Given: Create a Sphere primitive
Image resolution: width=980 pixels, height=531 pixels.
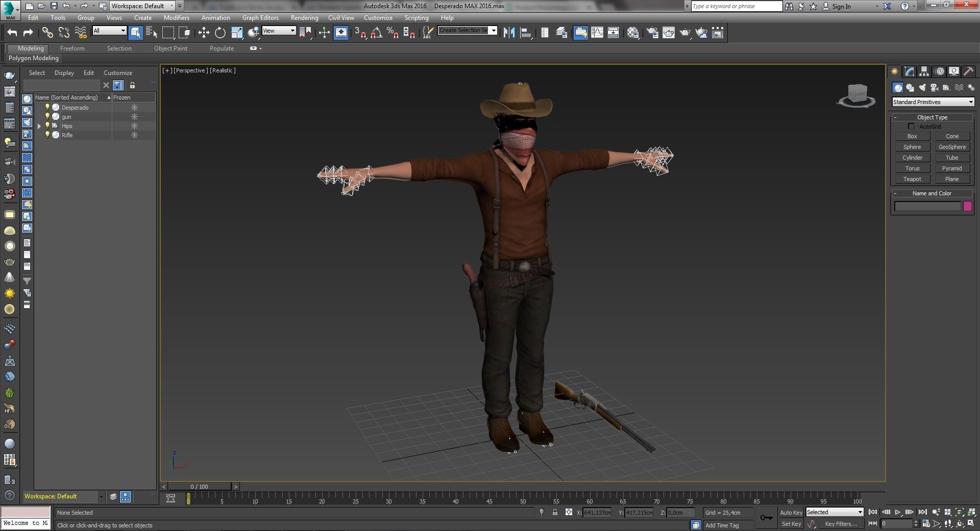Looking at the screenshot, I should pos(912,147).
